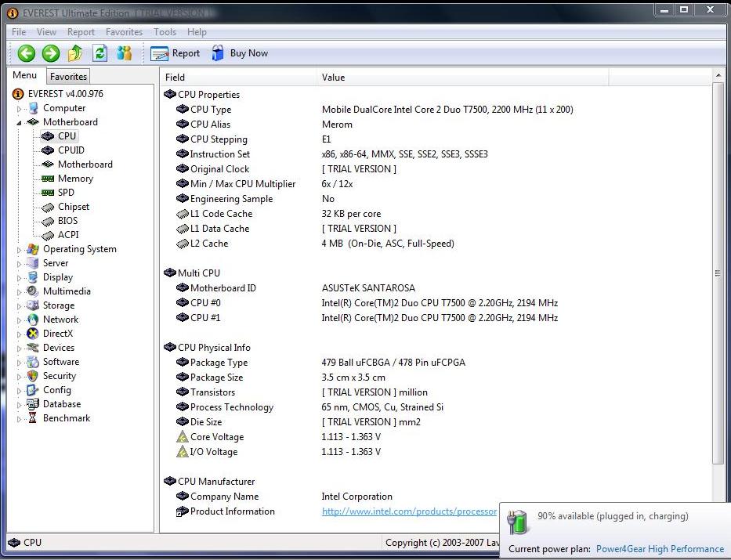This screenshot has width=731, height=560.
Task: Expand the Storage tree node
Action: click(19, 306)
